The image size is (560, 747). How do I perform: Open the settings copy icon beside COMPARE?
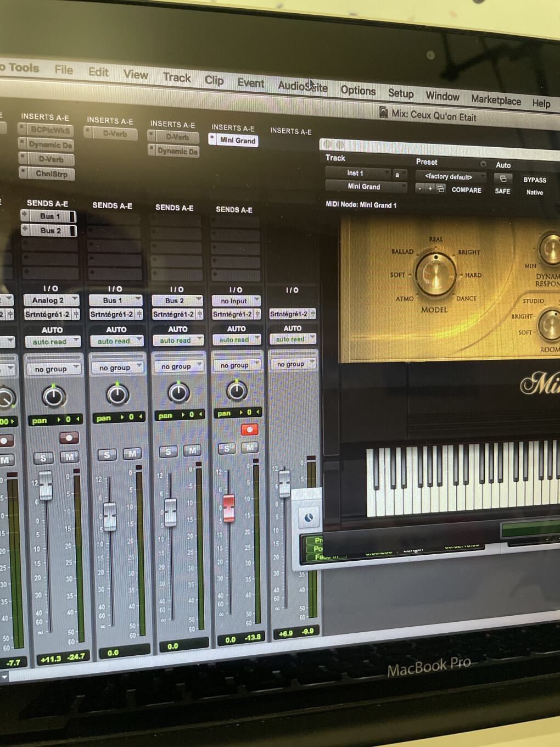(440, 189)
